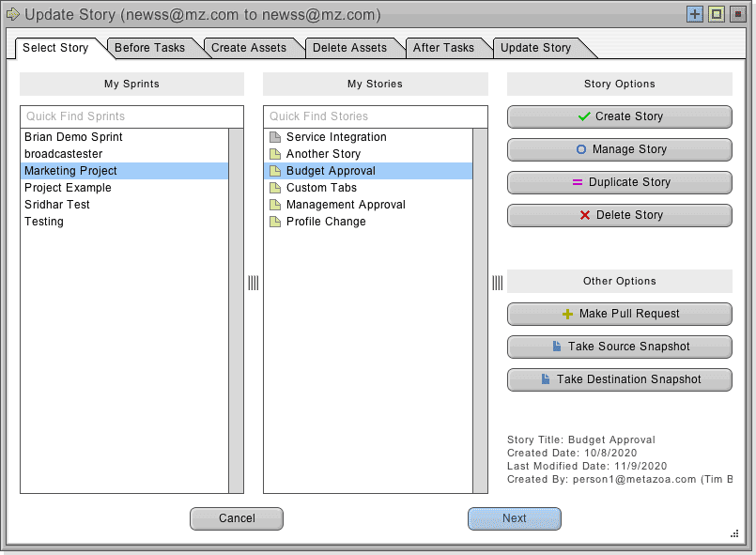The height and width of the screenshot is (555, 756).
Task: Click the My Sprints column header
Action: coord(131,84)
